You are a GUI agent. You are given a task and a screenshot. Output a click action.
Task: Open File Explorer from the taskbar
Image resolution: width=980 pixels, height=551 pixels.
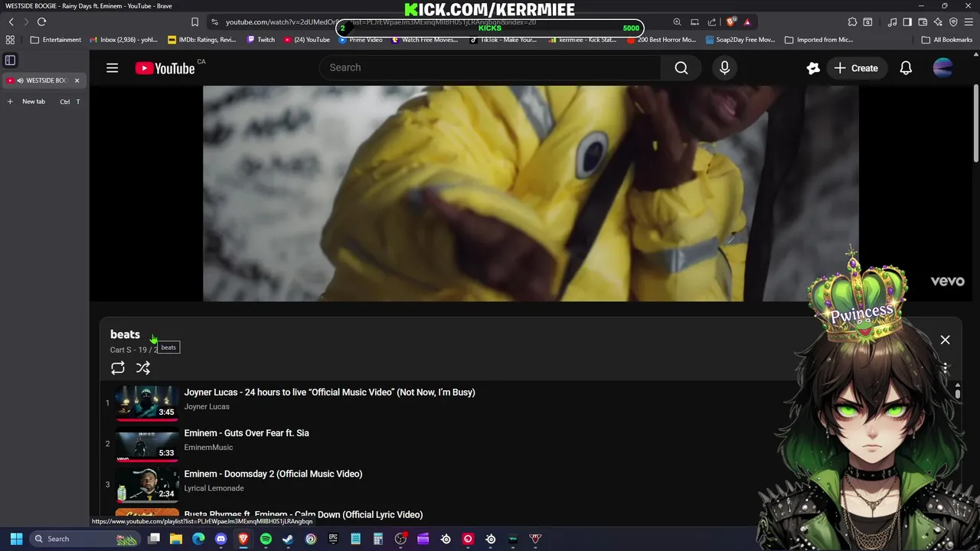[x=176, y=539]
